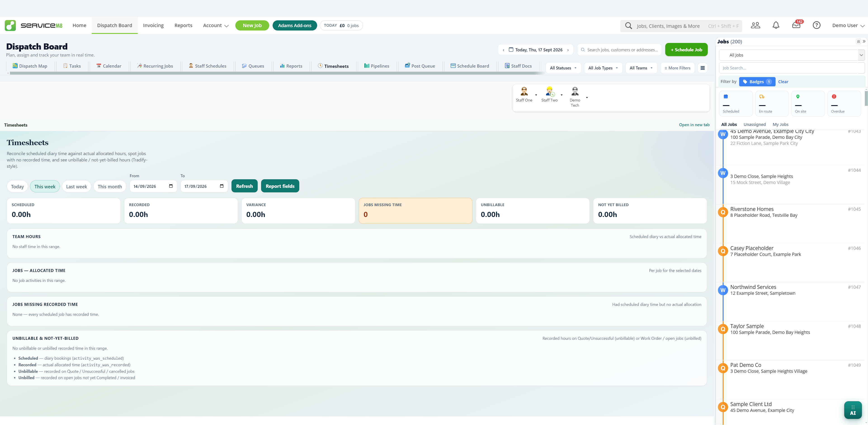Select the This month range chip

click(x=110, y=186)
